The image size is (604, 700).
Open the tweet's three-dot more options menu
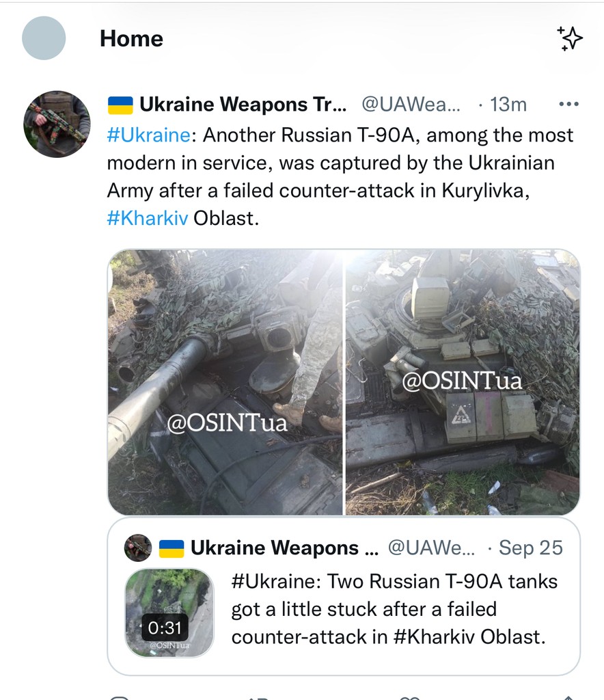(x=569, y=103)
